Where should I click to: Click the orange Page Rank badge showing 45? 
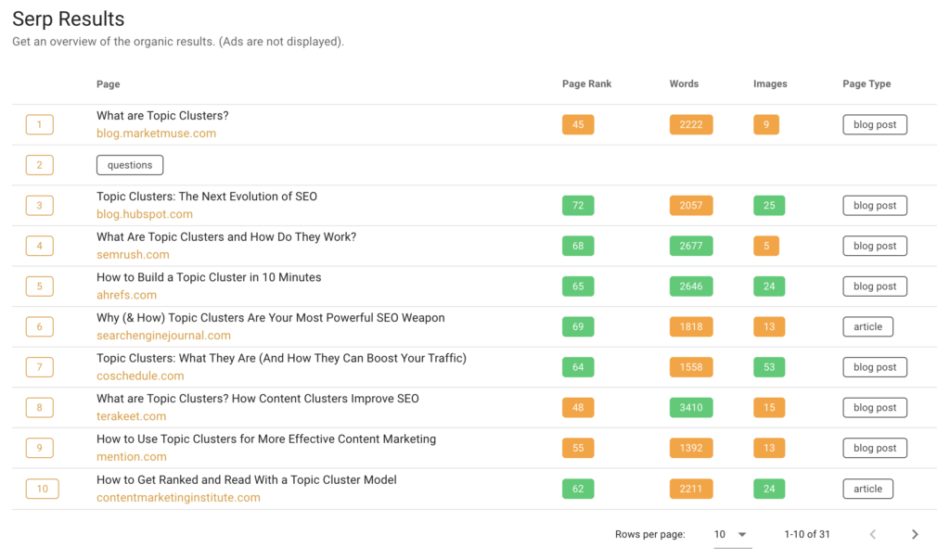[x=578, y=124]
